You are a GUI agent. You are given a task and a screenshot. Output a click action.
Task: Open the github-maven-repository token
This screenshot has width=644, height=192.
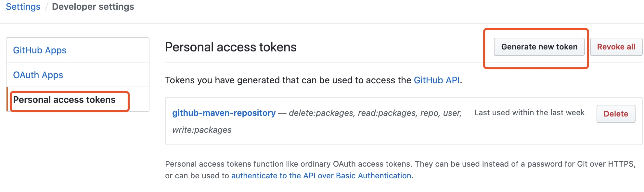point(224,113)
